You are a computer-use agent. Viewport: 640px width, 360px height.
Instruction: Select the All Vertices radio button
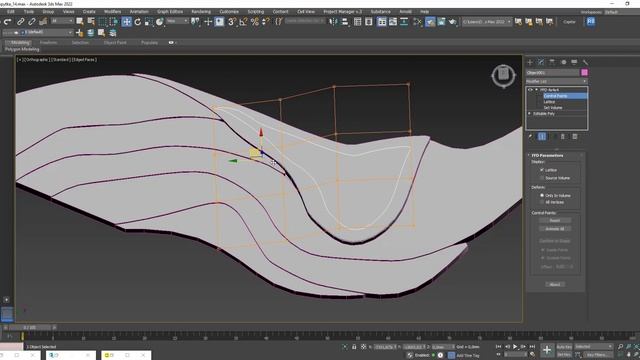[x=542, y=202]
